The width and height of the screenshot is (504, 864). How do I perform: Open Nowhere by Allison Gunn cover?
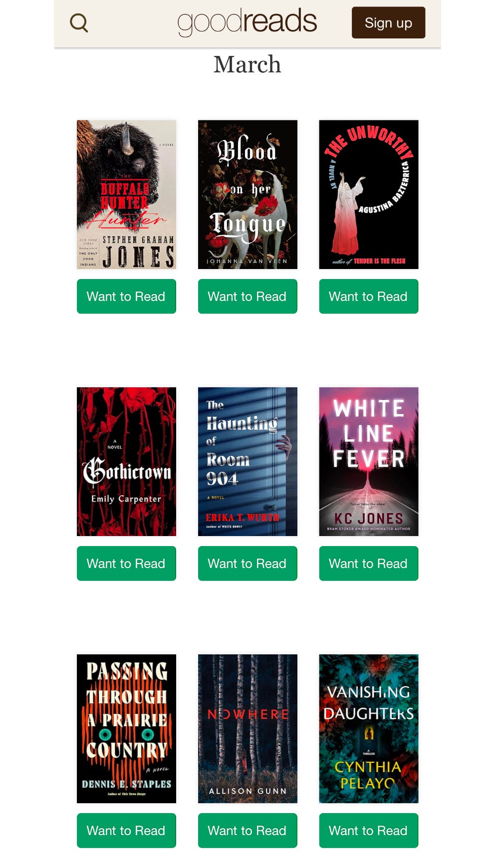click(x=248, y=729)
